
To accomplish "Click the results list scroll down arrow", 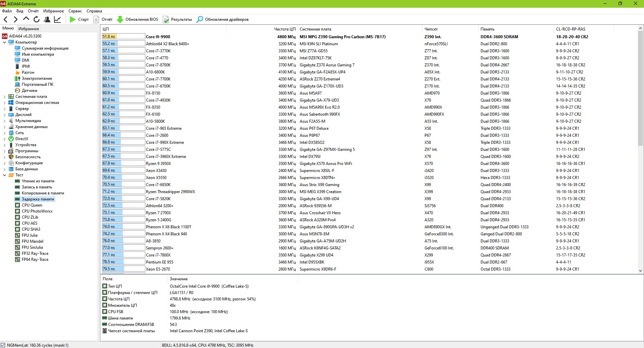I will point(640,271).
